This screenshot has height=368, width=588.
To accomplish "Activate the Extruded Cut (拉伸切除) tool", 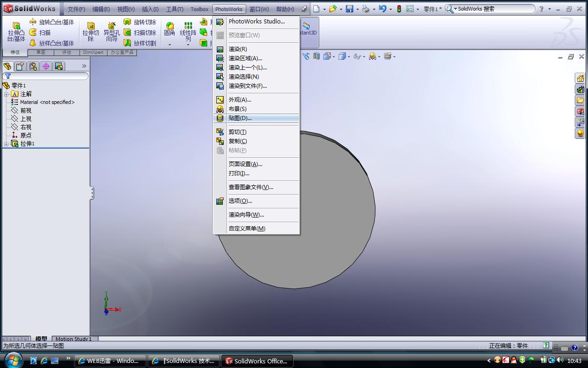I will pyautogui.click(x=90, y=32).
